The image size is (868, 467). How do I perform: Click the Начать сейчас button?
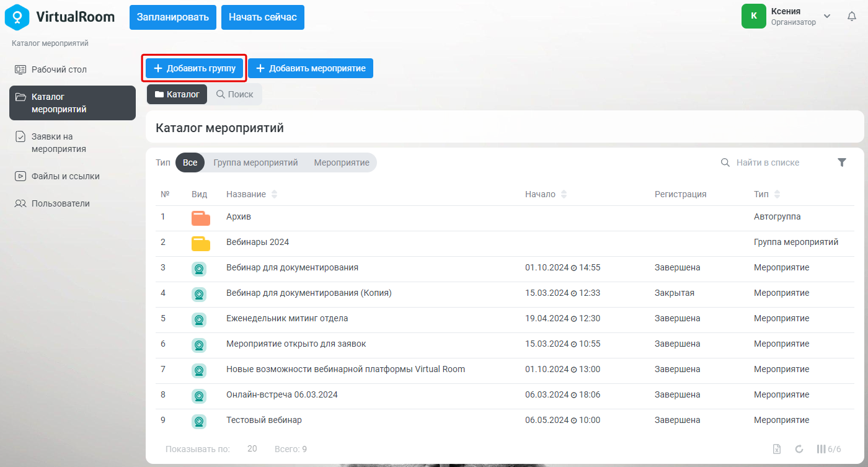tap(263, 17)
